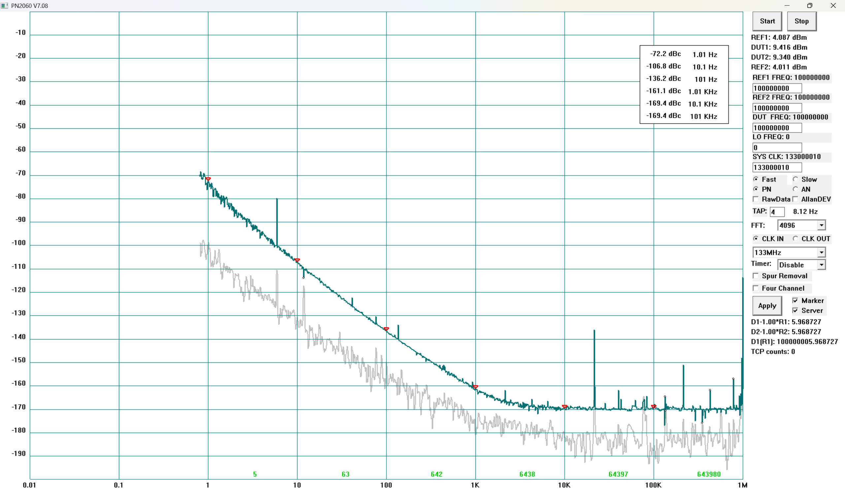Select the AN measurement mode
The image size is (845, 504).
pos(795,189)
